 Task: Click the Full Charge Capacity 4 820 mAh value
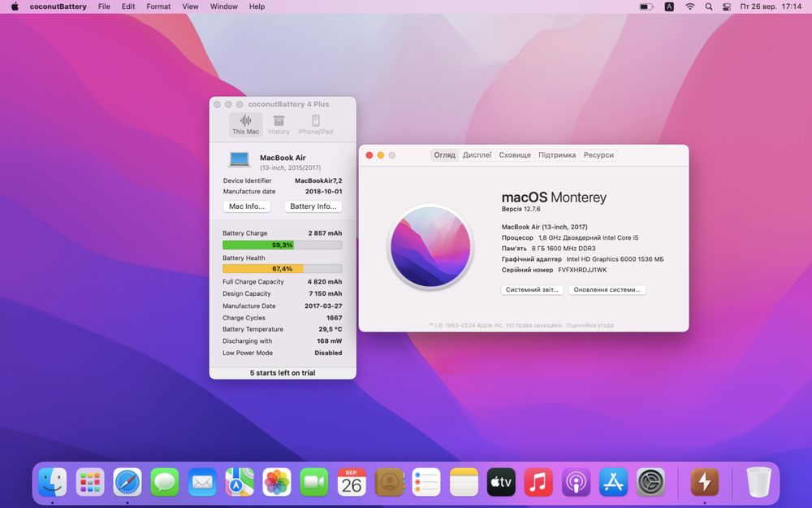(x=325, y=282)
